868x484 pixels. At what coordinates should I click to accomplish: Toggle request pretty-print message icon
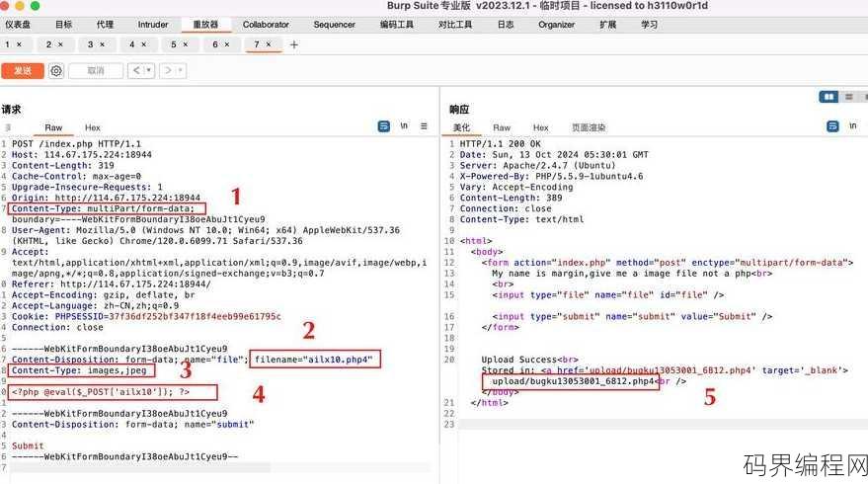pyautogui.click(x=383, y=126)
